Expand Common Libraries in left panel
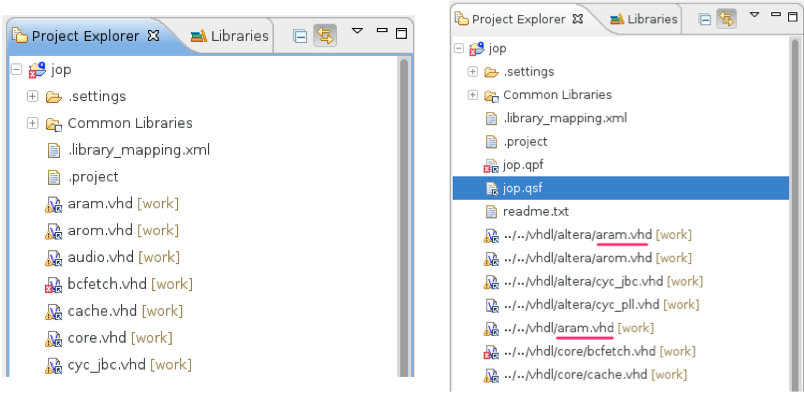Image resolution: width=804 pixels, height=393 pixels. click(x=33, y=123)
